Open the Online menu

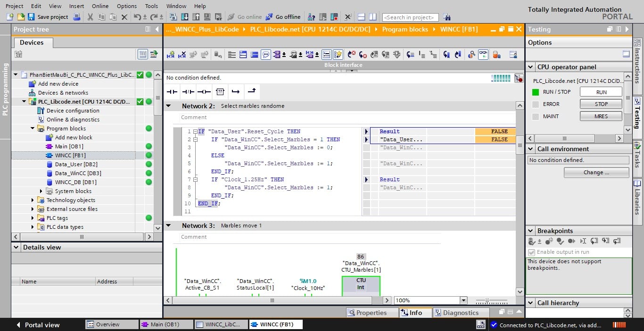point(100,6)
